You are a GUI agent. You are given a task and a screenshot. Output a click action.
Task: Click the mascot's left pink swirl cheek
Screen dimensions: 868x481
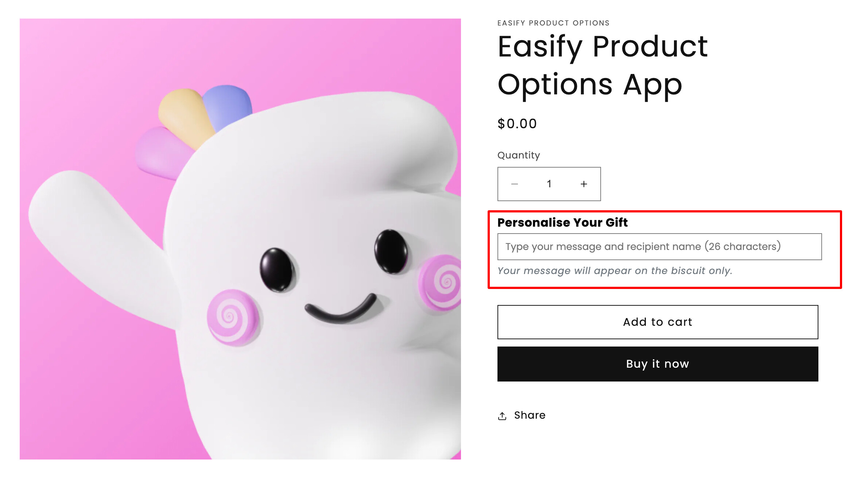click(232, 316)
